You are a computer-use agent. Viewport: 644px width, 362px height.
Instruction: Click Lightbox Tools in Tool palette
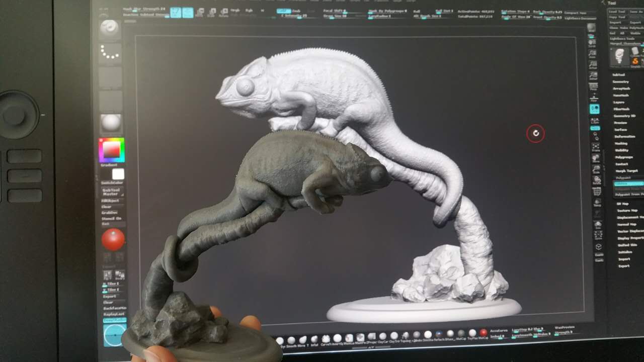[623, 39]
